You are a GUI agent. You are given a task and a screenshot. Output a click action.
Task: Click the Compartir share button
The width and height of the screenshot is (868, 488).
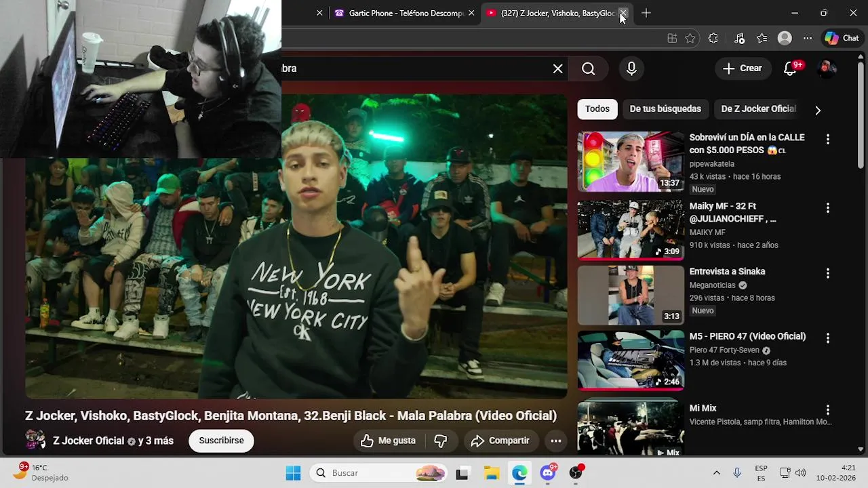[500, 441]
